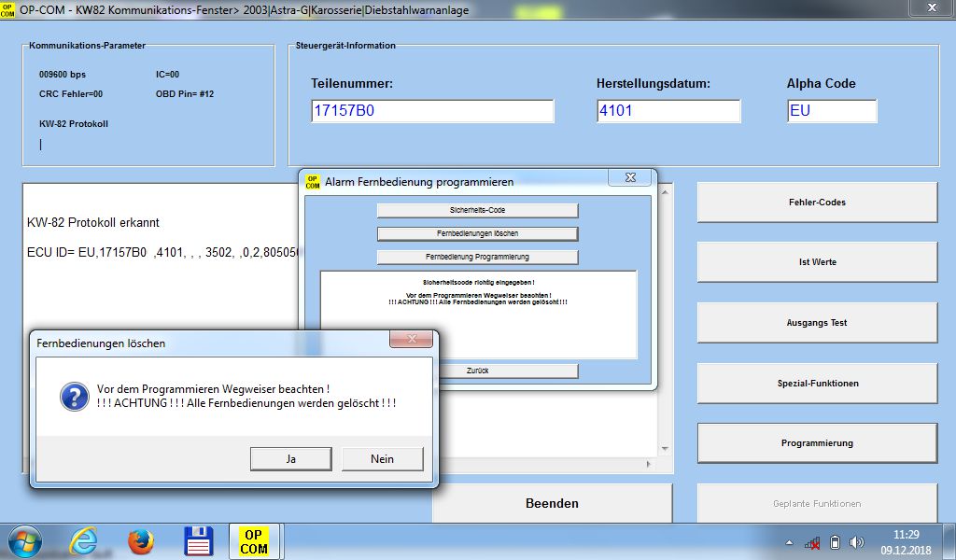Click the Herstellungsdatum field 4101
This screenshot has height=560, width=956.
click(x=668, y=111)
